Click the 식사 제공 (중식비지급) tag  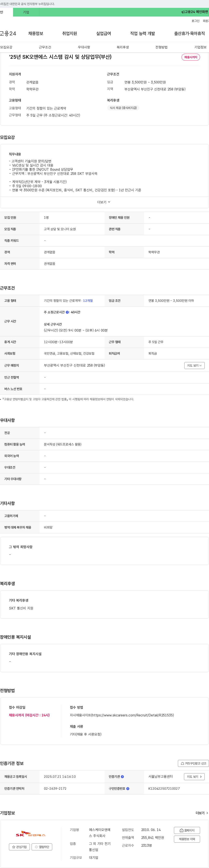click(123, 108)
